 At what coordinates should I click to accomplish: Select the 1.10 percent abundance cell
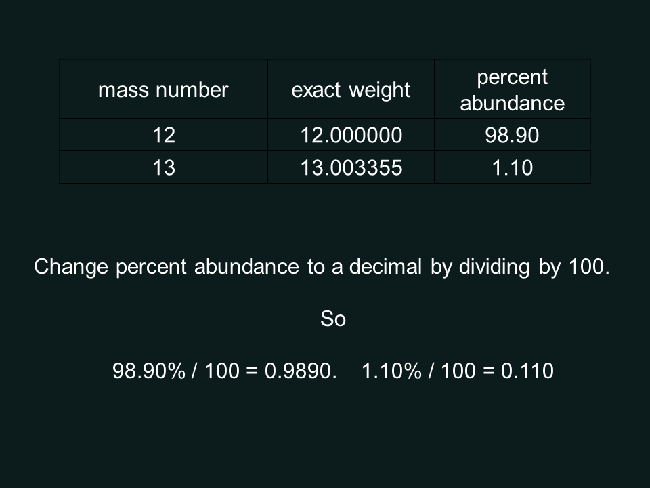[x=512, y=168]
